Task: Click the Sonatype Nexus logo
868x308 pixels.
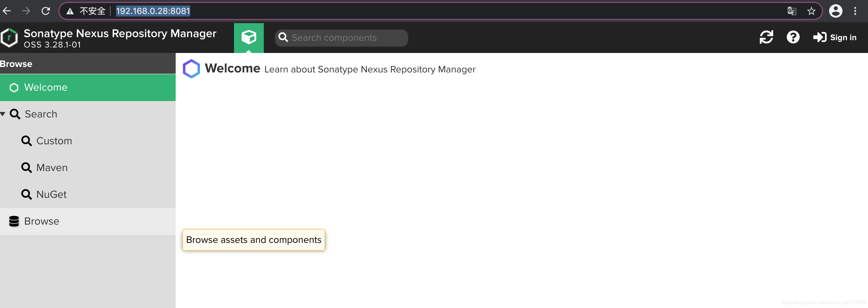Action: [9, 37]
